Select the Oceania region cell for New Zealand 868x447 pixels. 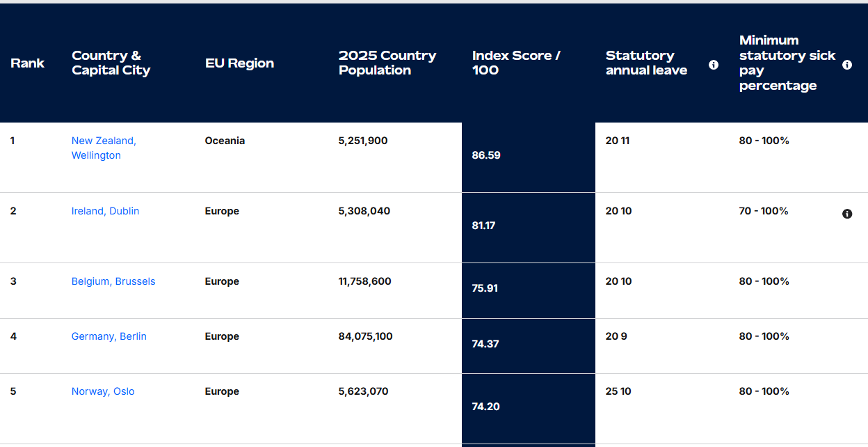(x=225, y=140)
